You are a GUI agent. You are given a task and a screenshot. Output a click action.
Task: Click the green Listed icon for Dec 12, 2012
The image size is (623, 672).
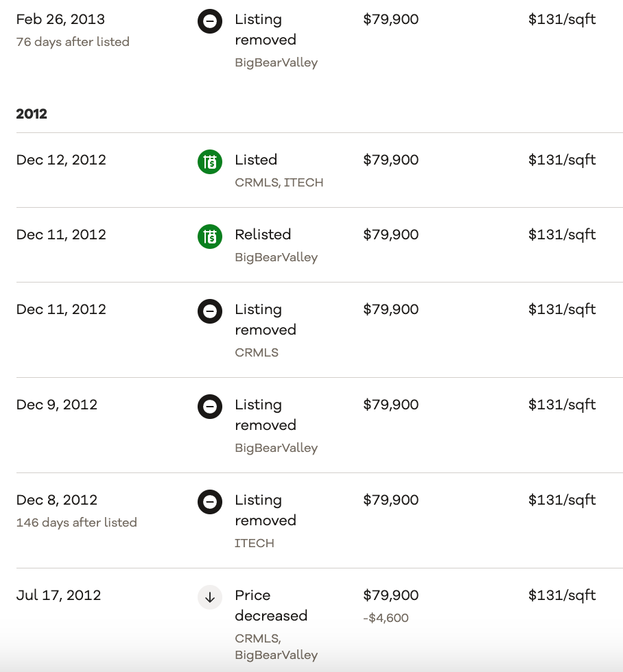pos(210,163)
